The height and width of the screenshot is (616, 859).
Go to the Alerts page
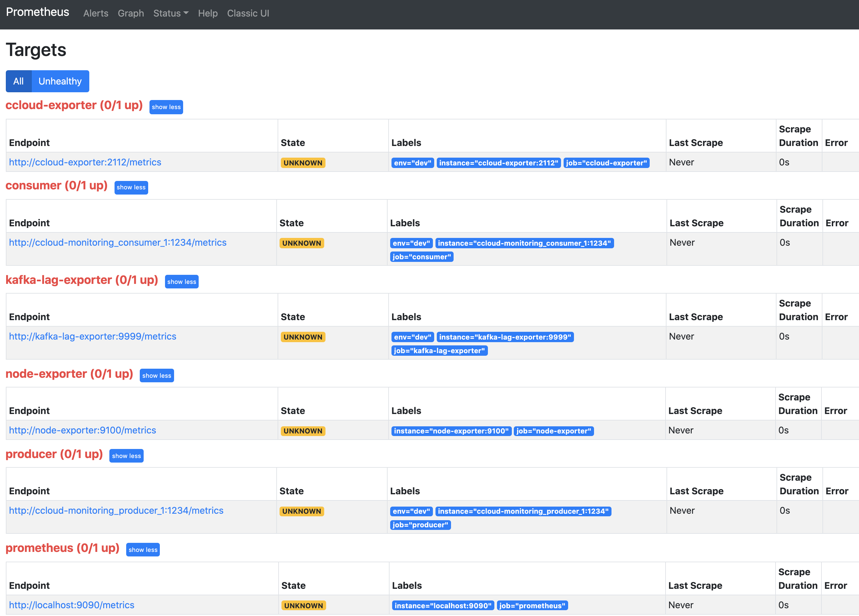tap(95, 13)
